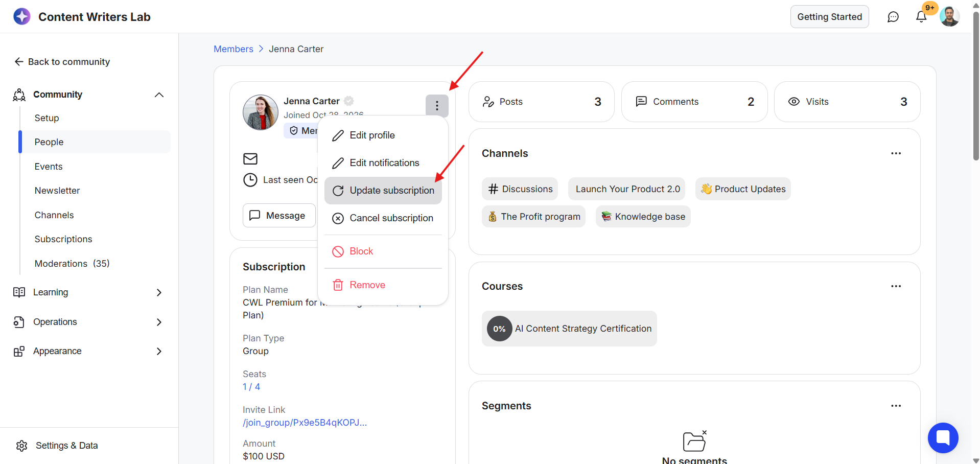Open the Discussions channel chip

pyautogui.click(x=520, y=189)
